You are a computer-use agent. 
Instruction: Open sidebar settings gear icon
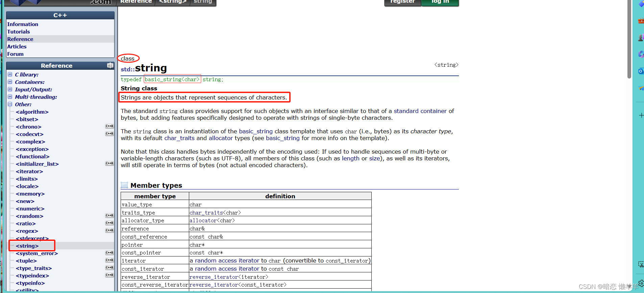[x=641, y=284]
